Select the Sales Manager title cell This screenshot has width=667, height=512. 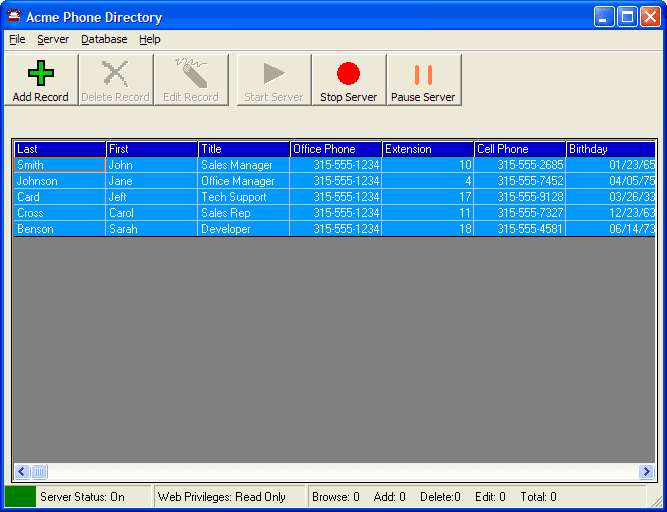click(x=244, y=165)
